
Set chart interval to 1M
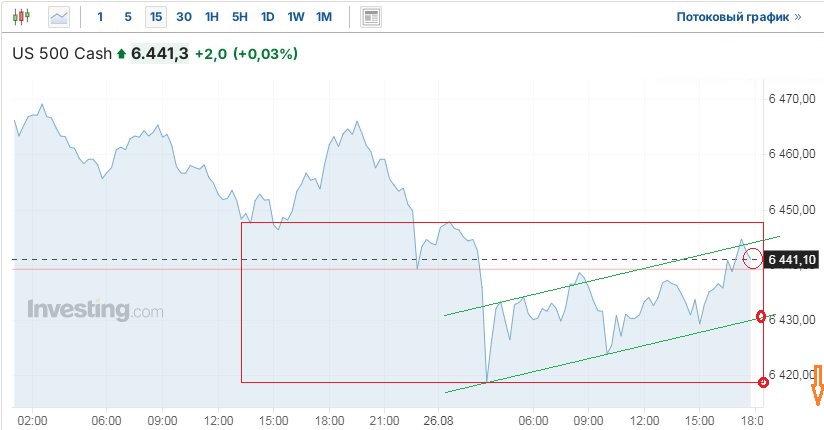pyautogui.click(x=323, y=17)
